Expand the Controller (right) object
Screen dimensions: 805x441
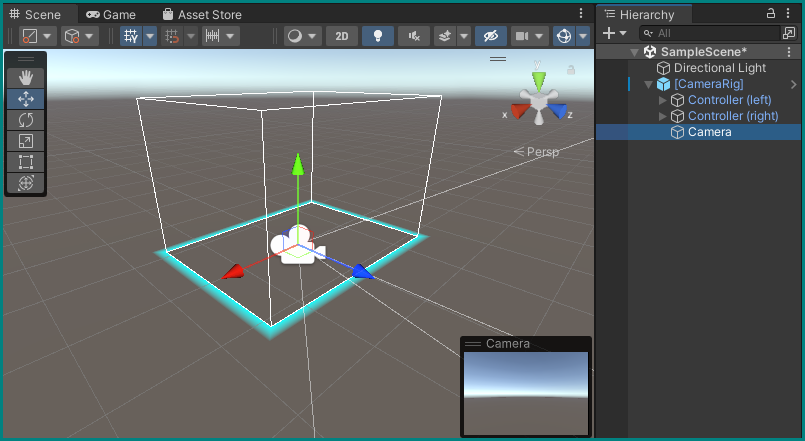[663, 116]
